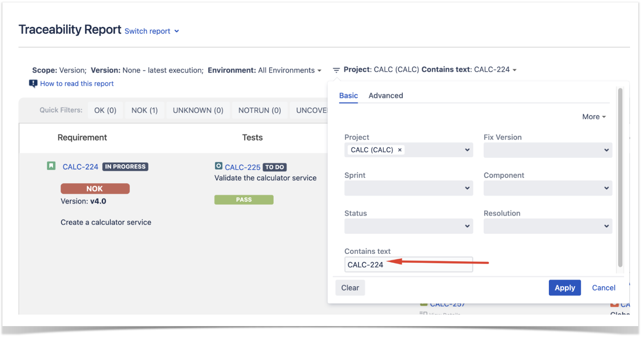Select the Basic tab
The height and width of the screenshot is (338, 644).
point(348,96)
